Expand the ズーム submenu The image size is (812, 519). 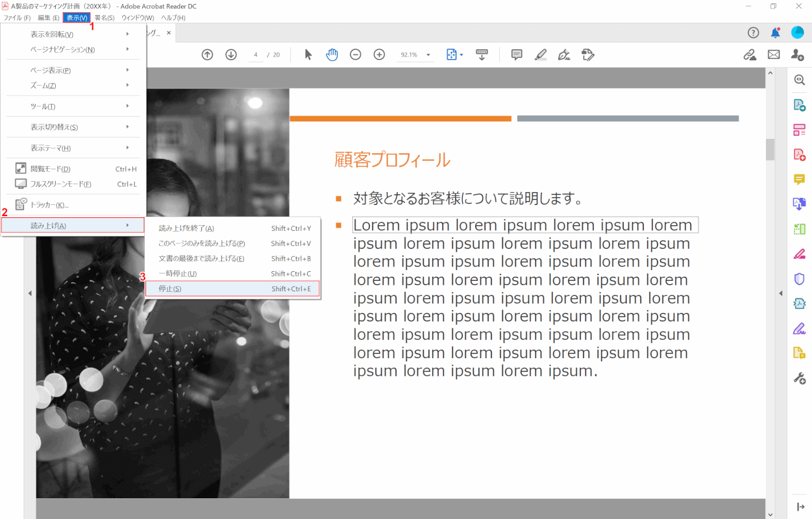[x=73, y=86]
